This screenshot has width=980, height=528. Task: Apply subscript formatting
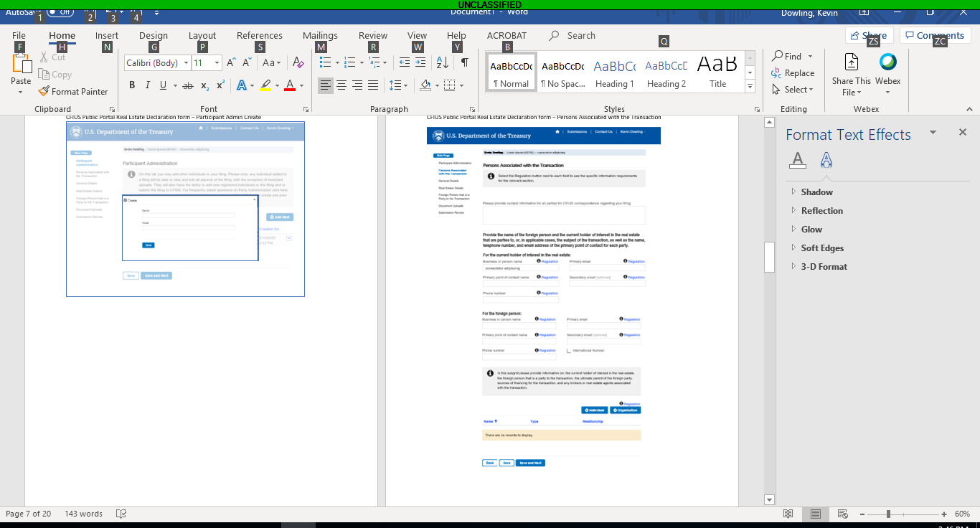click(x=205, y=85)
